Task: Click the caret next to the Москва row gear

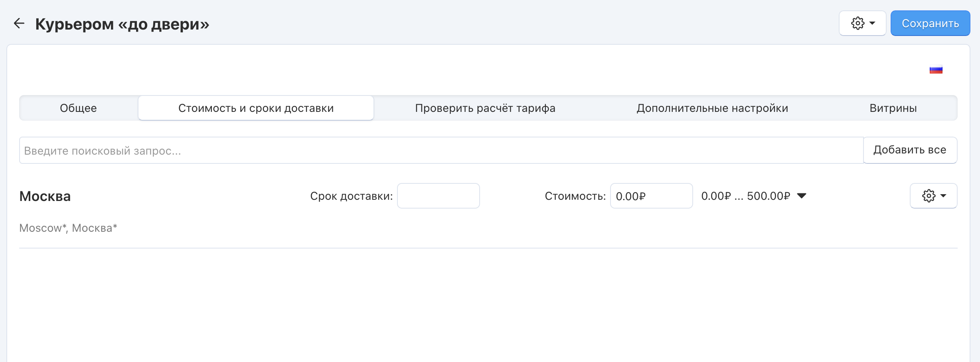Action: pos(944,196)
